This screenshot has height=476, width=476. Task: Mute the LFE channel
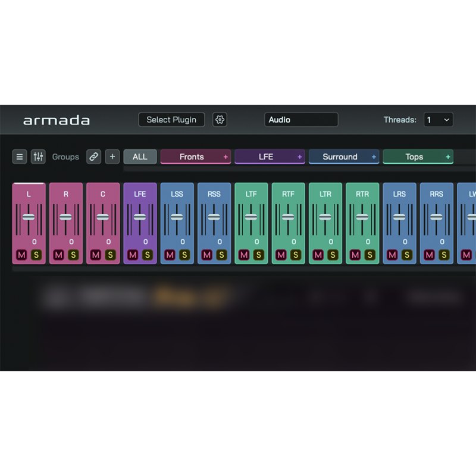tap(133, 255)
